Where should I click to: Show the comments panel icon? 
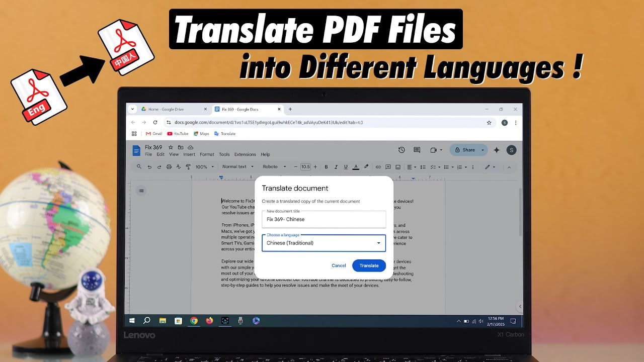click(x=417, y=150)
